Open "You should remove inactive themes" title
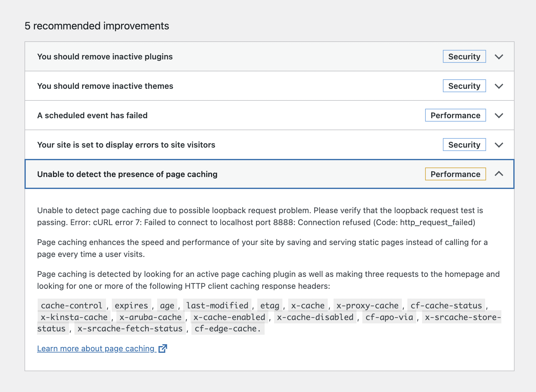 [x=105, y=86]
